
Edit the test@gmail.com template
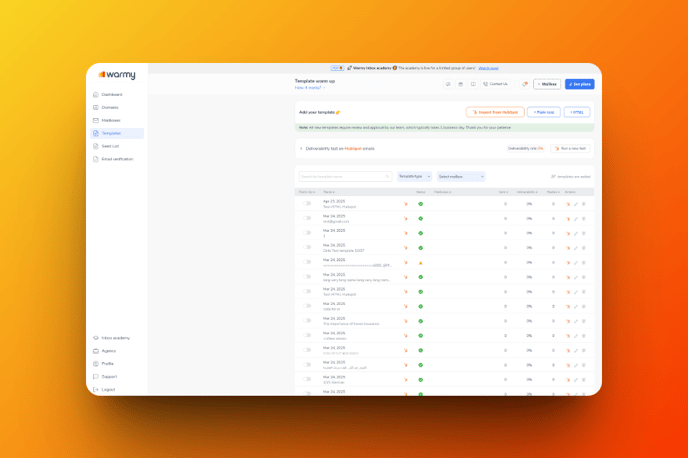(x=576, y=218)
